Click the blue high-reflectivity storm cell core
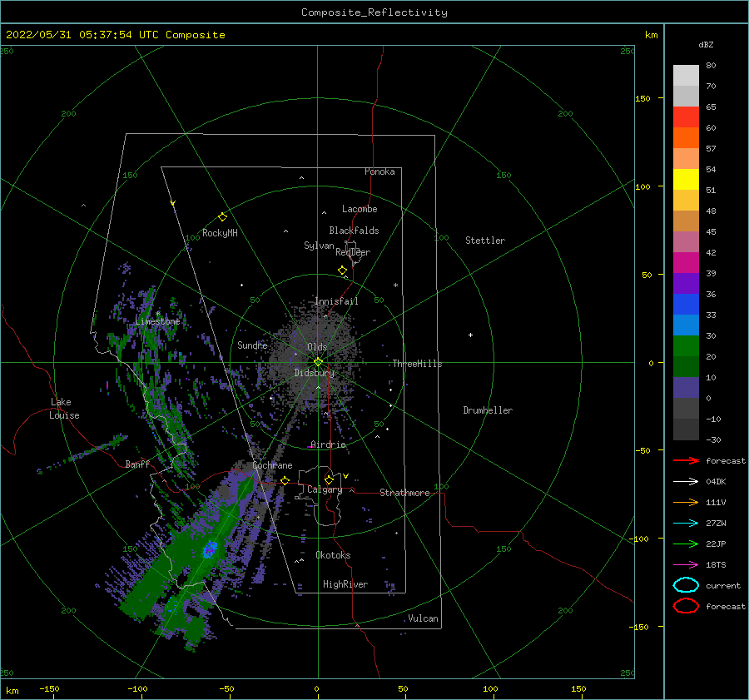The image size is (749, 700). 209,549
